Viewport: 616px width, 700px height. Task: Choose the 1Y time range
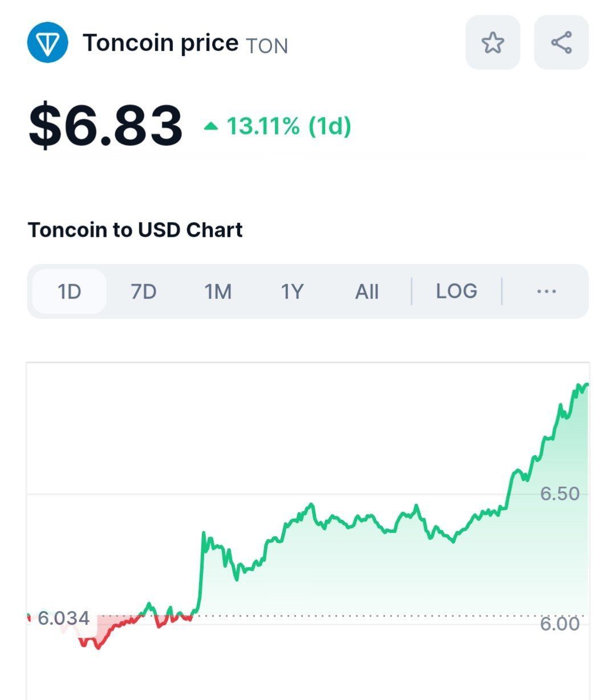point(291,292)
